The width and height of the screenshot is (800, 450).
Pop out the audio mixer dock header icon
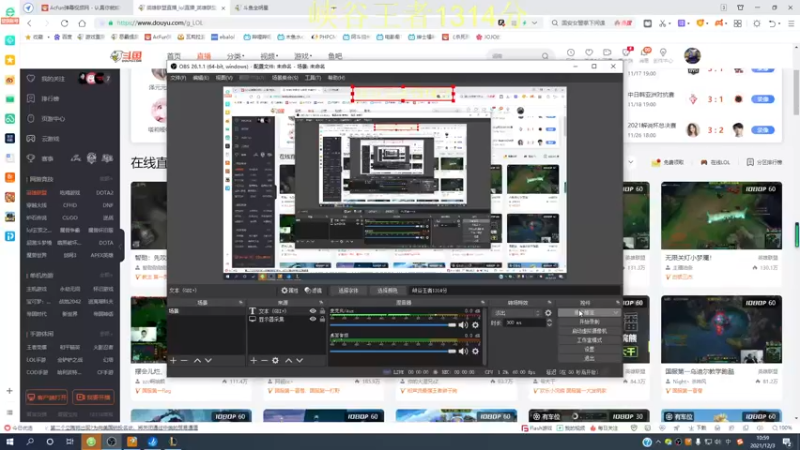click(483, 303)
